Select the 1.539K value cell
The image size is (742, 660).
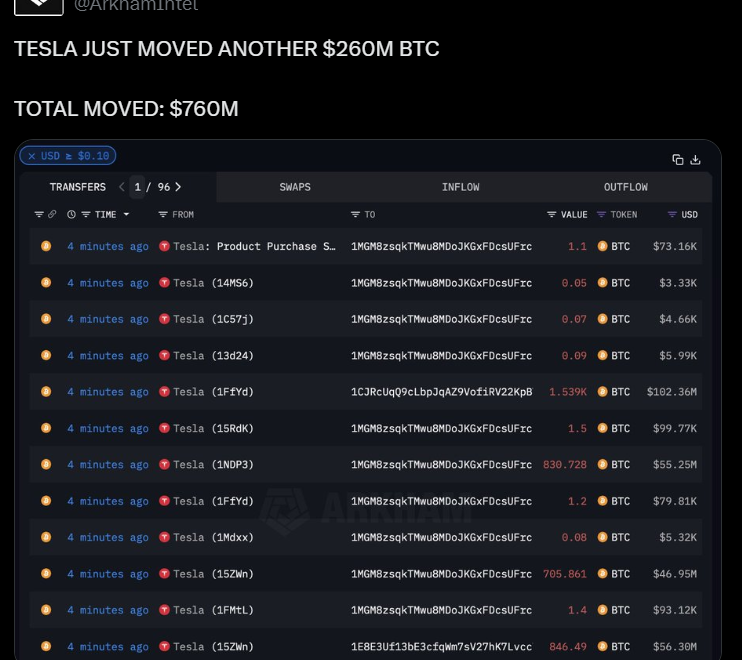point(568,392)
